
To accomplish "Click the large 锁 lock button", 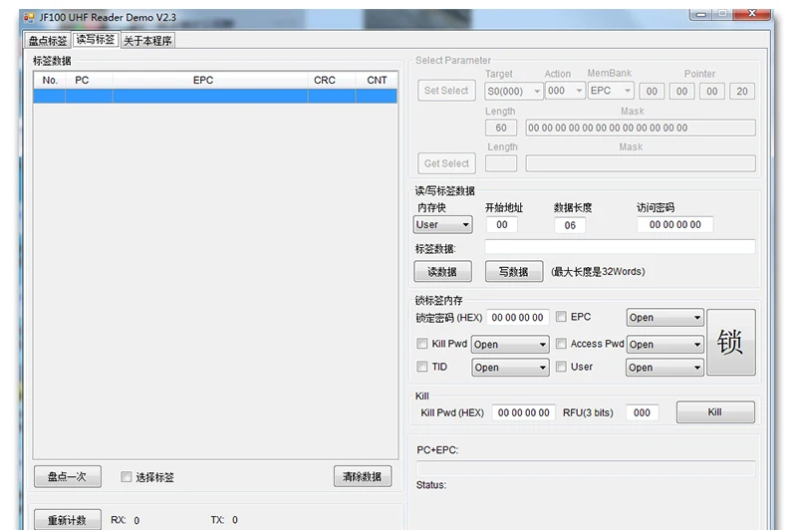I will 731,342.
